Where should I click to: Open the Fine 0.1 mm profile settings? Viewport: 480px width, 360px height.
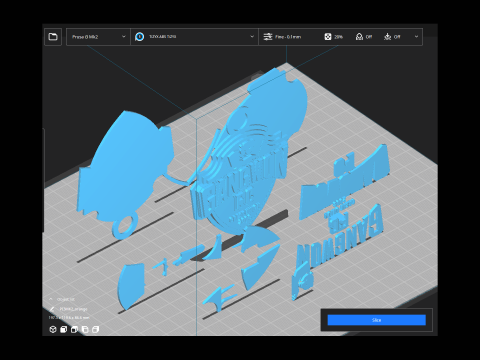tap(283, 37)
